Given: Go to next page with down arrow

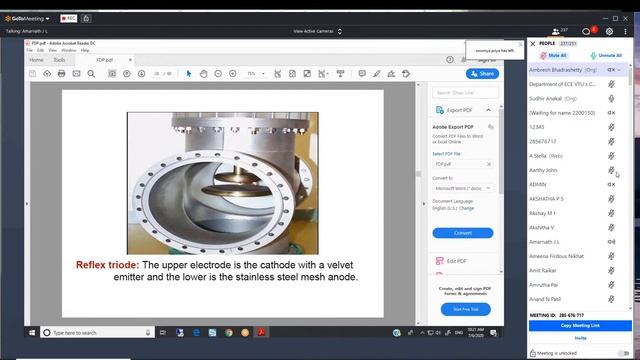Looking at the screenshot, I should coord(141,74).
